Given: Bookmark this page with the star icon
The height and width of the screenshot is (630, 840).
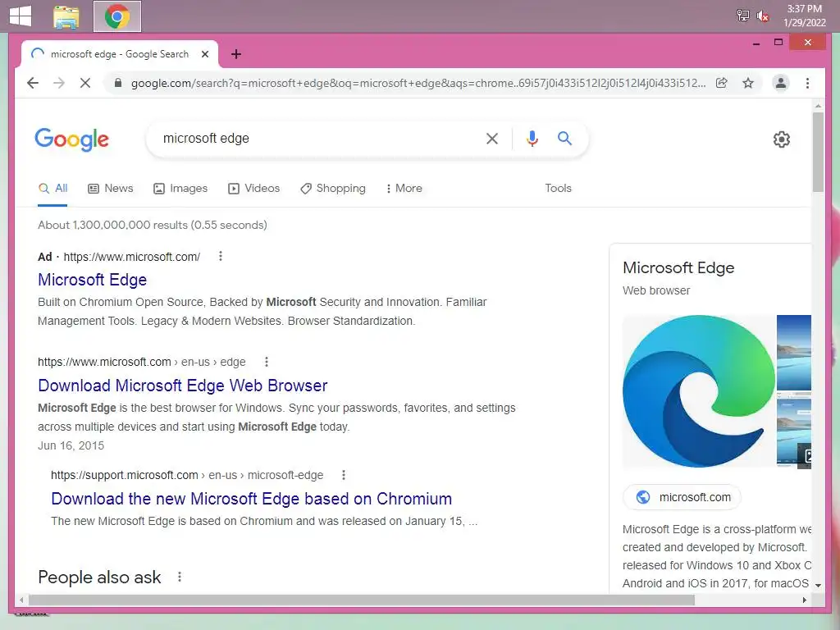Looking at the screenshot, I should tap(748, 83).
